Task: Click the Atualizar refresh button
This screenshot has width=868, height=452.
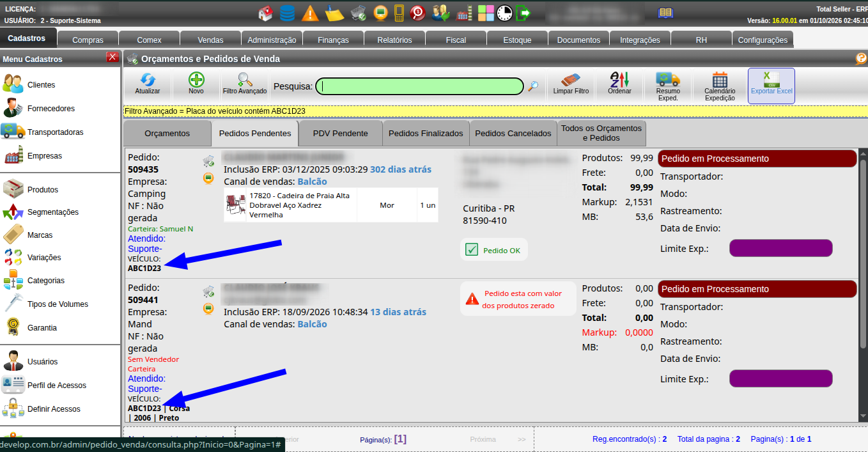Action: 148,84
